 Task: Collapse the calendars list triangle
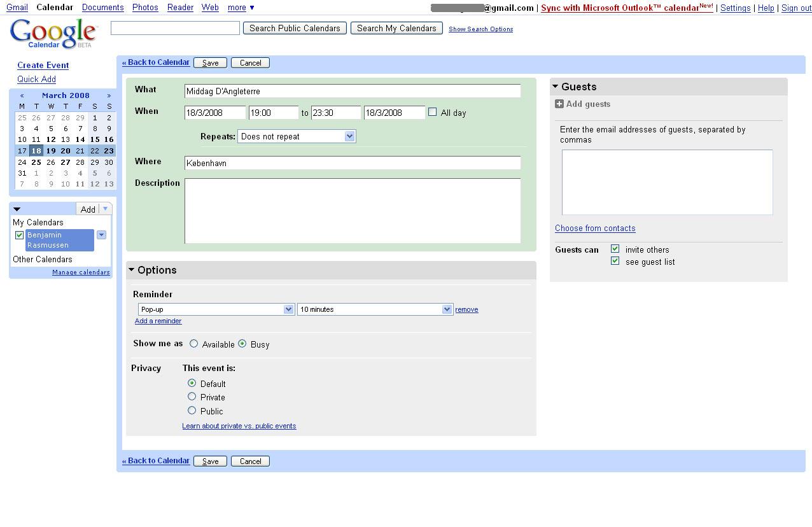[17, 209]
